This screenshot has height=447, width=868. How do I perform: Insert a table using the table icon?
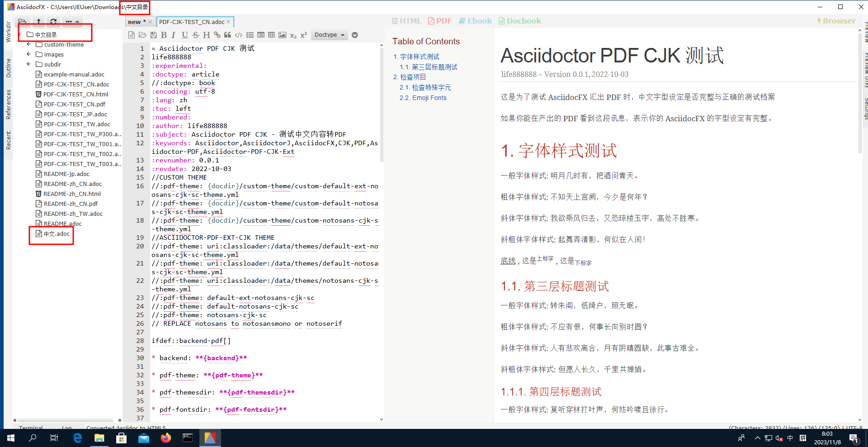point(272,35)
